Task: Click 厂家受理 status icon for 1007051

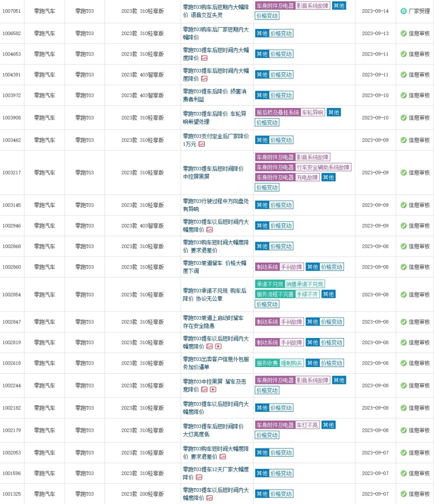Action: point(403,11)
